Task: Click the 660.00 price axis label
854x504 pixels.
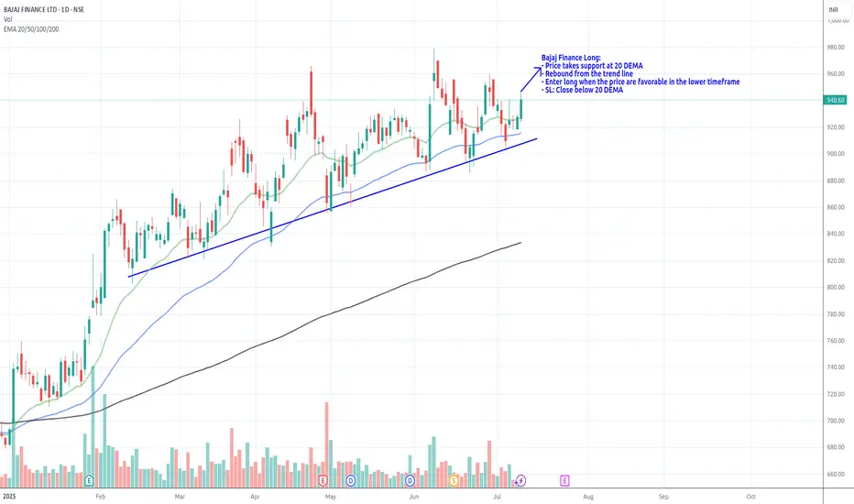Action: click(836, 474)
